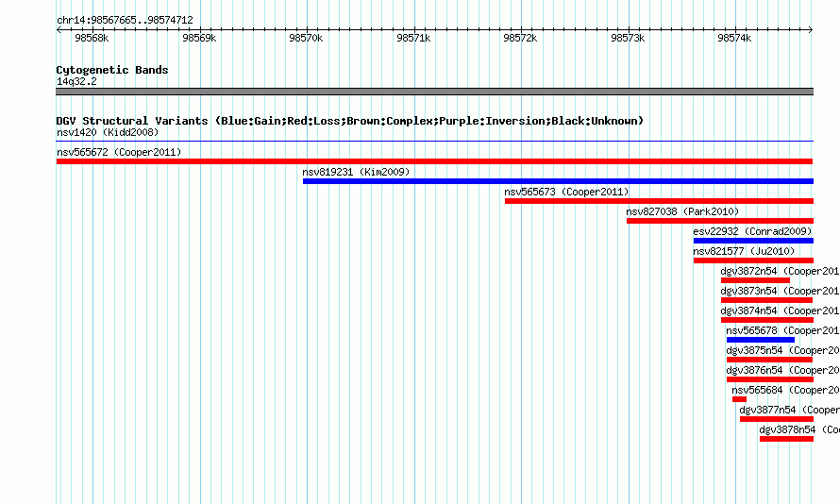840x504 pixels.
Task: Click the 98574k ruler tick label
Action: pos(734,38)
